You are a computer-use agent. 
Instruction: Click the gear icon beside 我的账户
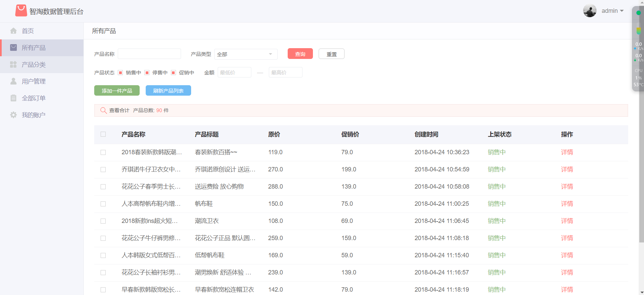click(13, 115)
